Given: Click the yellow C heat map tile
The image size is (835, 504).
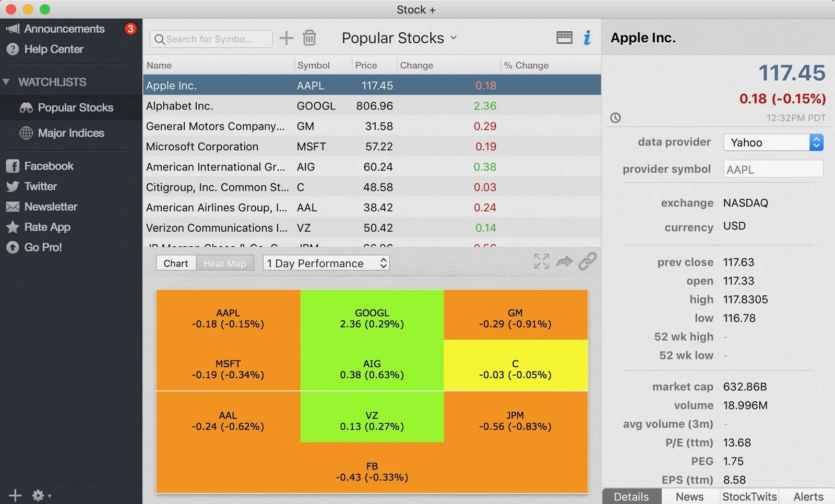Looking at the screenshot, I should tap(516, 365).
